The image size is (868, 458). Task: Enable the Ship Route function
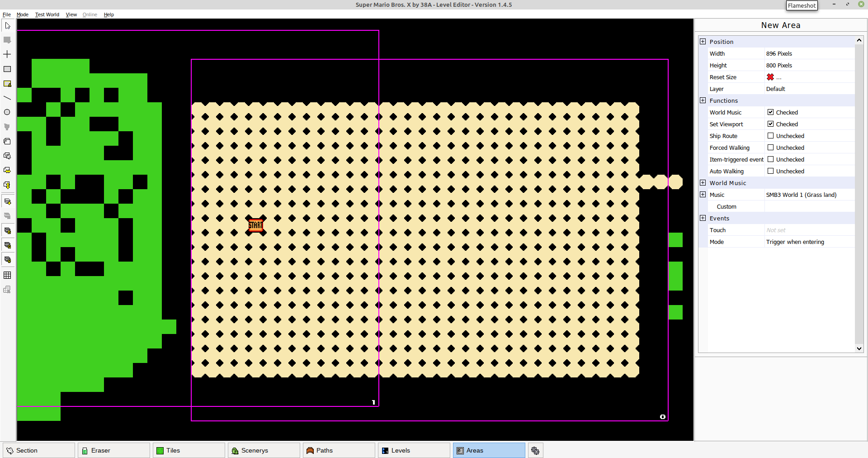[x=771, y=136]
